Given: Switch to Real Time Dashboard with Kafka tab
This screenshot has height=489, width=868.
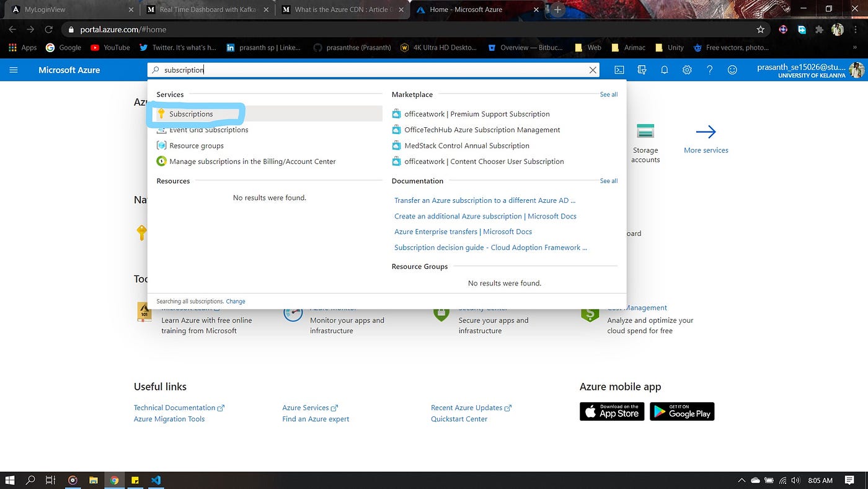Looking at the screenshot, I should point(208,9).
